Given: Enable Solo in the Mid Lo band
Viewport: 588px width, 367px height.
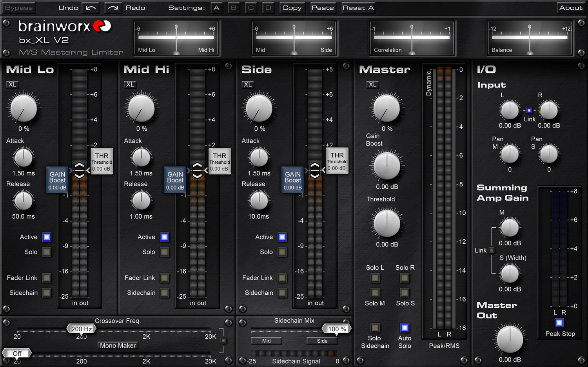Looking at the screenshot, I should [x=46, y=252].
